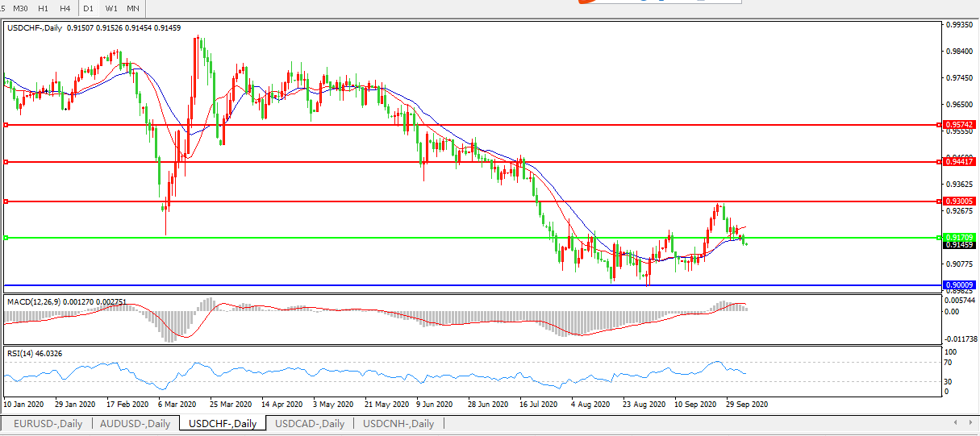Switch to the USDCNH Daily tab
Screen dimensions: 980x436
[398, 423]
